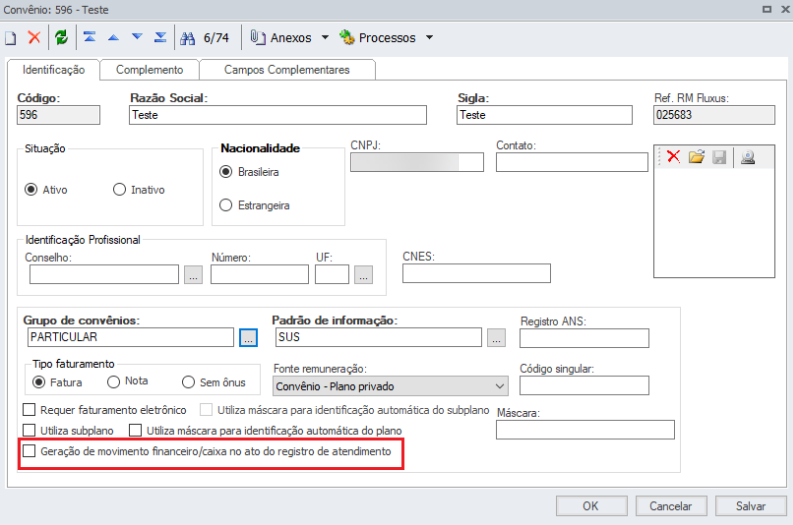Click the Razão Social field
Screen dimensions: 793x525
278,115
